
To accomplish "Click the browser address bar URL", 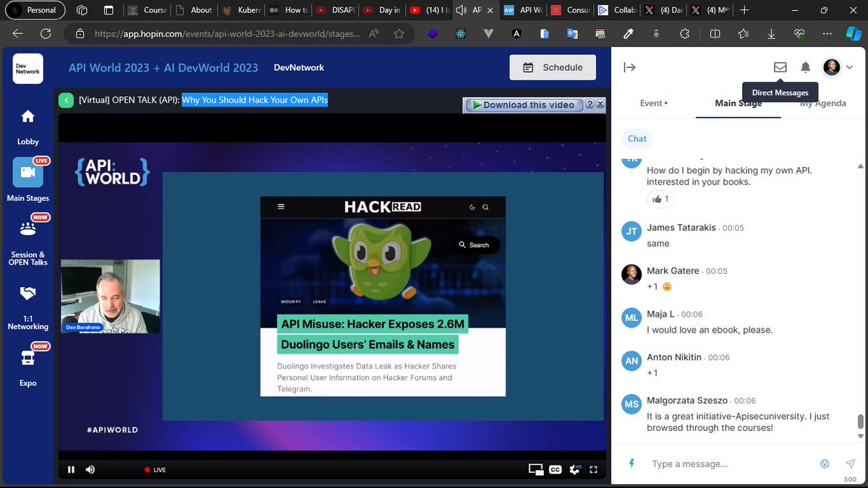I will [x=227, y=33].
